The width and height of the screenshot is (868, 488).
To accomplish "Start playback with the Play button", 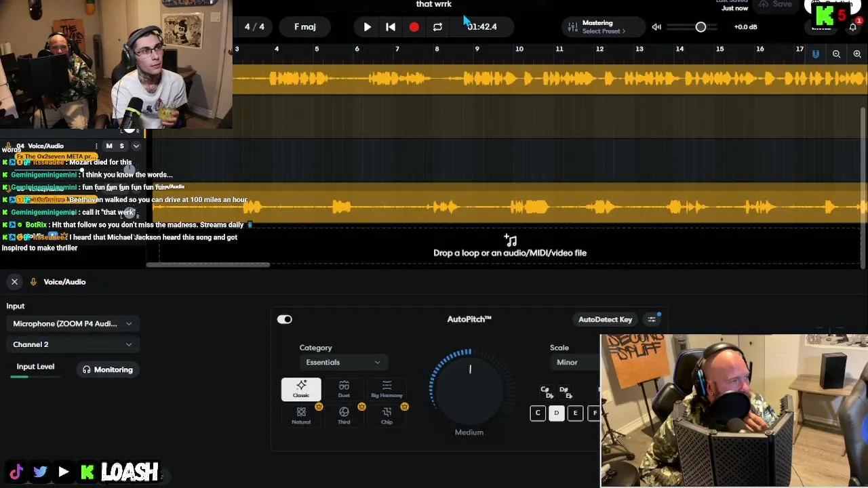I will 367,27.
